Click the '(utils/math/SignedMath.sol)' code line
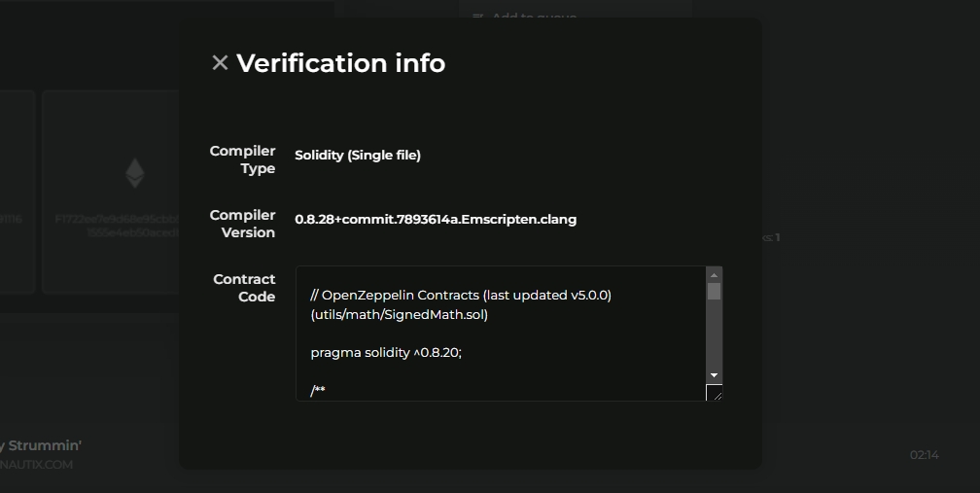980x493 pixels. click(400, 315)
